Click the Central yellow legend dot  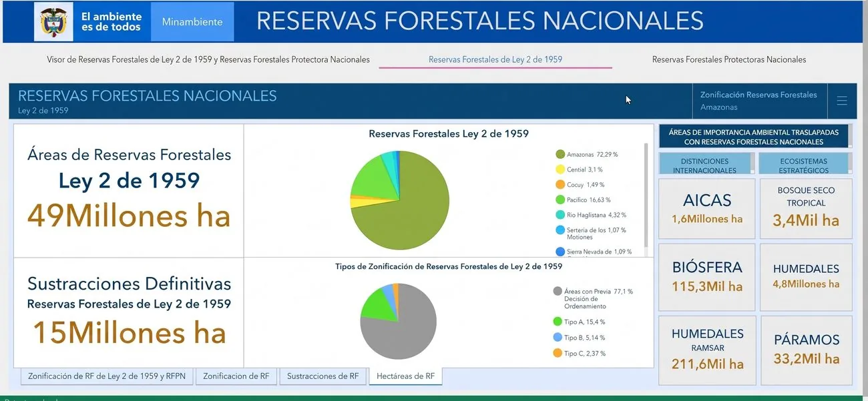560,170
